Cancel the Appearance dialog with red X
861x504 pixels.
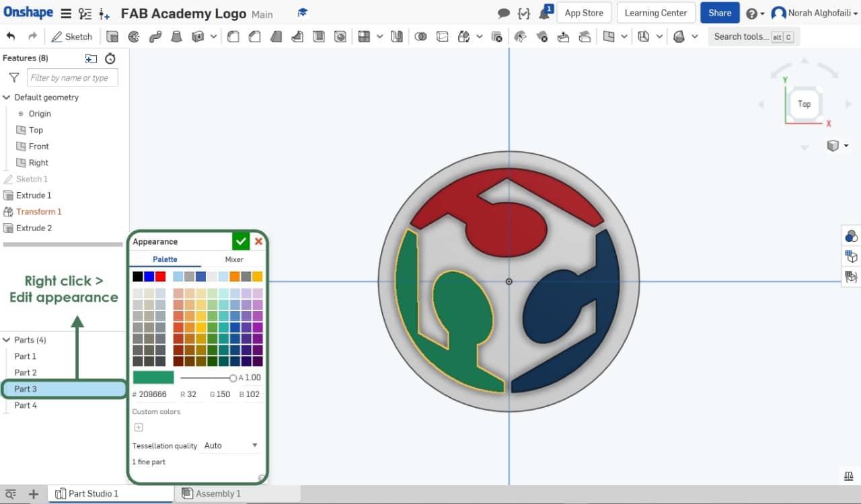point(258,241)
